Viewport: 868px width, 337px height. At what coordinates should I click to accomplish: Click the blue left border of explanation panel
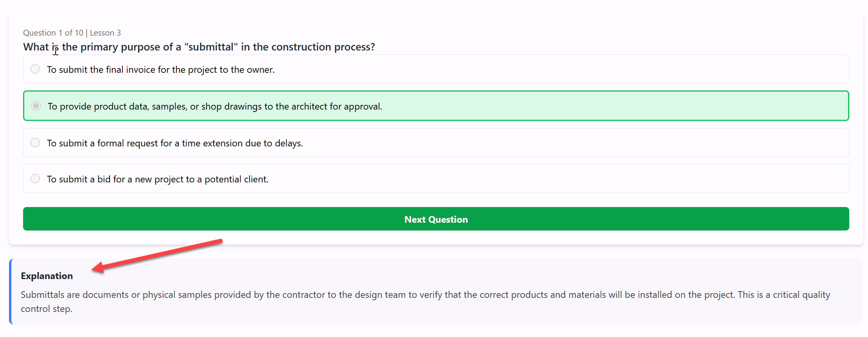[11, 292]
